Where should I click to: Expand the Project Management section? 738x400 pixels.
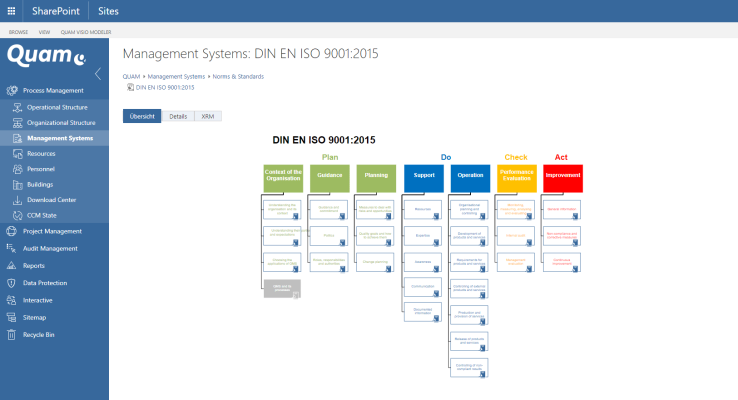tap(52, 231)
